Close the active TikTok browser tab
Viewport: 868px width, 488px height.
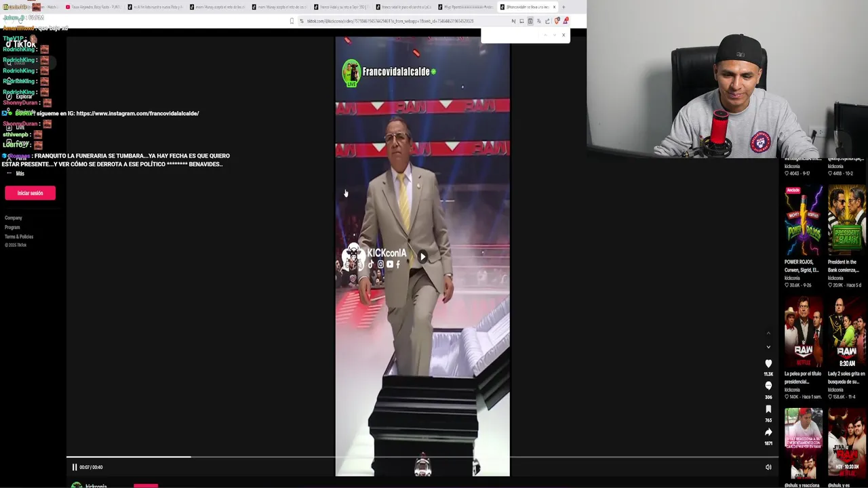(554, 7)
